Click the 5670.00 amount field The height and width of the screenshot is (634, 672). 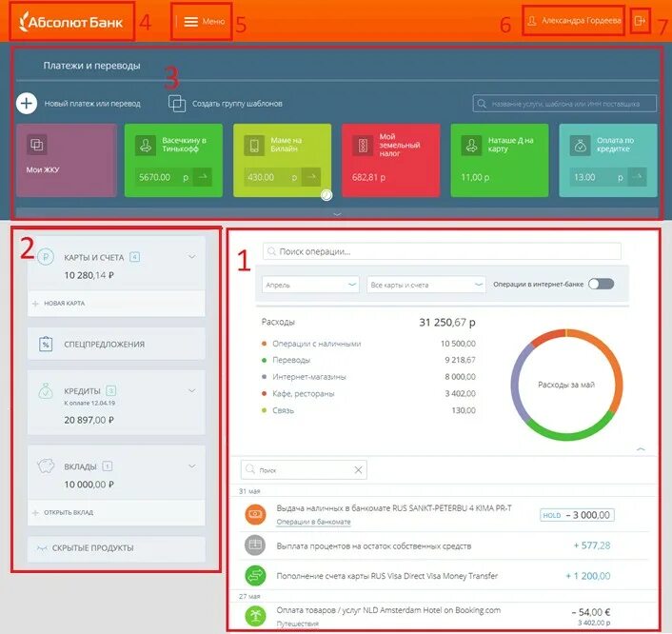point(164,177)
